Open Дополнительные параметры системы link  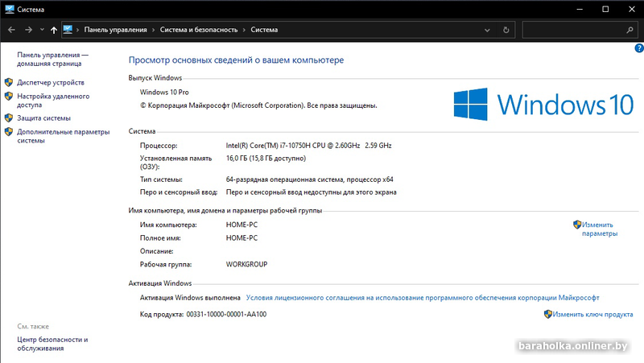[64, 136]
